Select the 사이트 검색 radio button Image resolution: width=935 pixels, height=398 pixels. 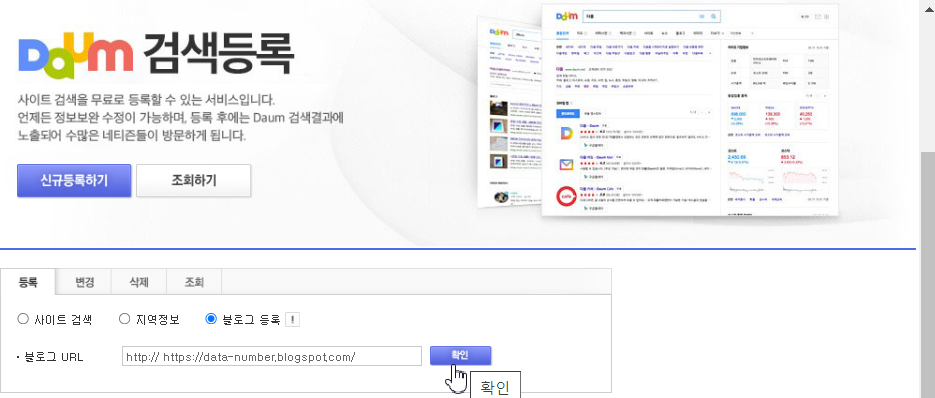tap(23, 319)
